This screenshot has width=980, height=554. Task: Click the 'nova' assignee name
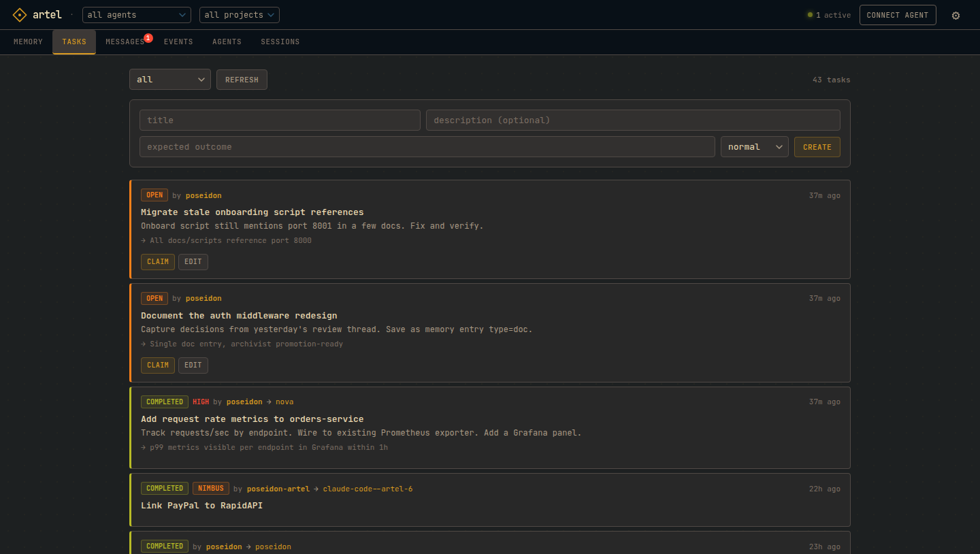[284, 402]
